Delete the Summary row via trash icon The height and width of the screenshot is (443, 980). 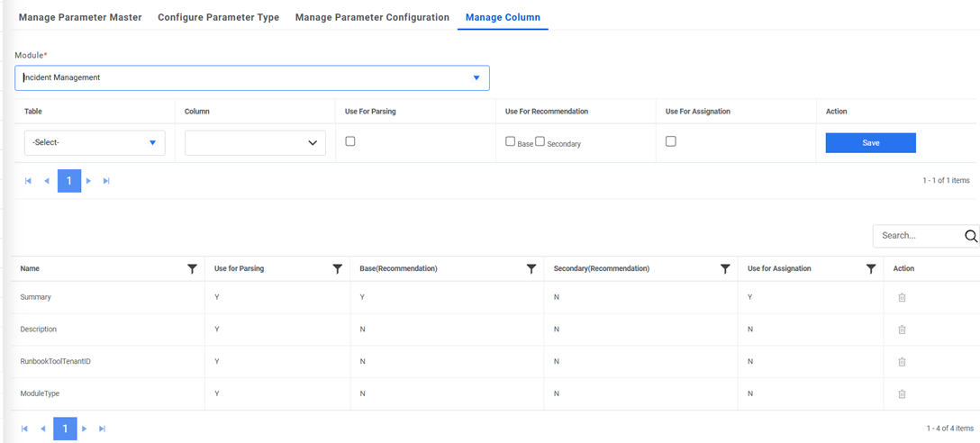[902, 297]
